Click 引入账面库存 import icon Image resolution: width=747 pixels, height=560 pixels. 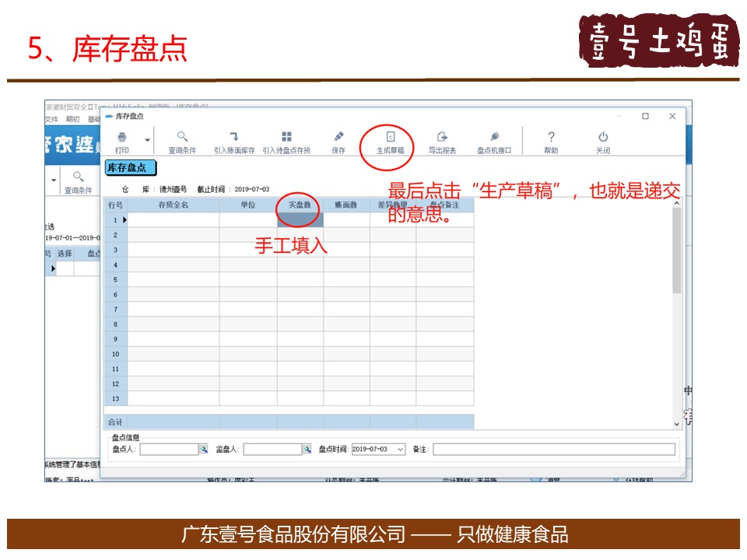[233, 138]
